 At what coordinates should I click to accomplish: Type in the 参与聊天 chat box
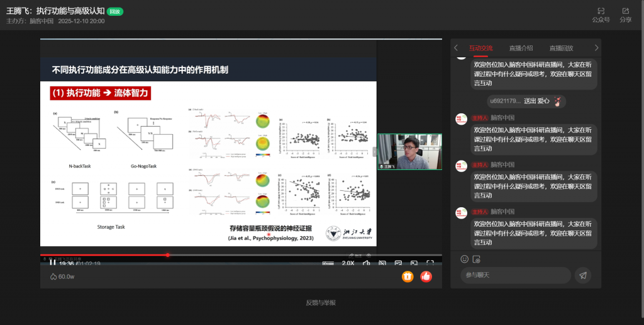coord(516,275)
